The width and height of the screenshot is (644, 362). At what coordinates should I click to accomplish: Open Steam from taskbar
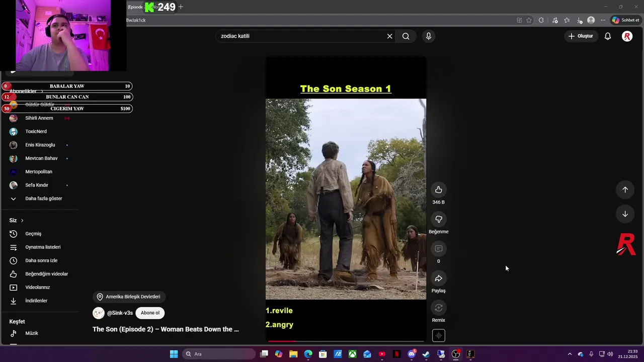tap(426, 354)
